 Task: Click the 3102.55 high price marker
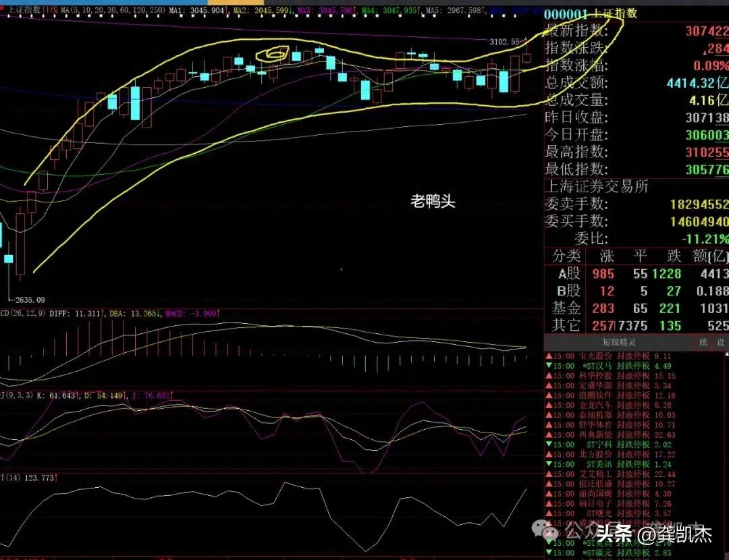point(506,42)
